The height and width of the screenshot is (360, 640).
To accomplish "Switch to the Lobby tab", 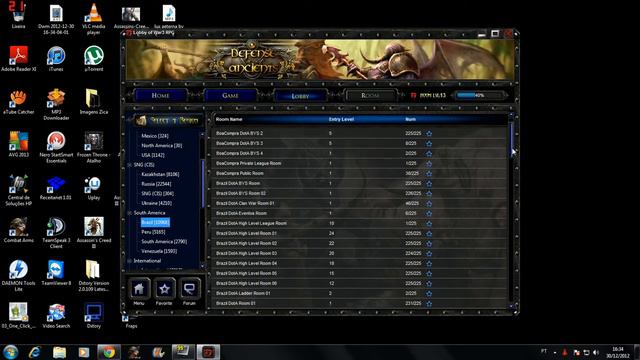I will 300,96.
